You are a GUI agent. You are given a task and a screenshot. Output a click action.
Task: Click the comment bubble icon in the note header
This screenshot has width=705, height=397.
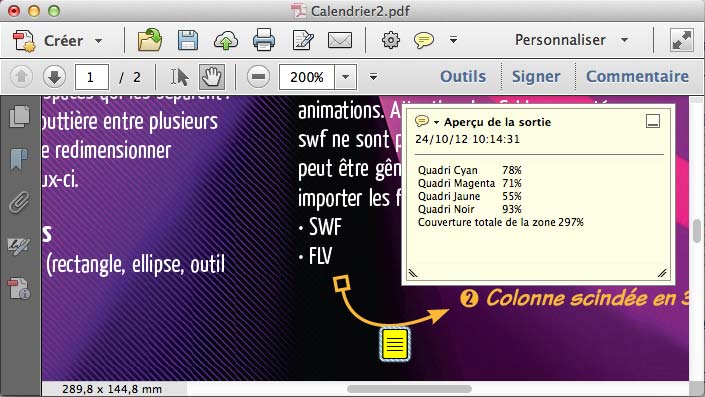coord(422,120)
